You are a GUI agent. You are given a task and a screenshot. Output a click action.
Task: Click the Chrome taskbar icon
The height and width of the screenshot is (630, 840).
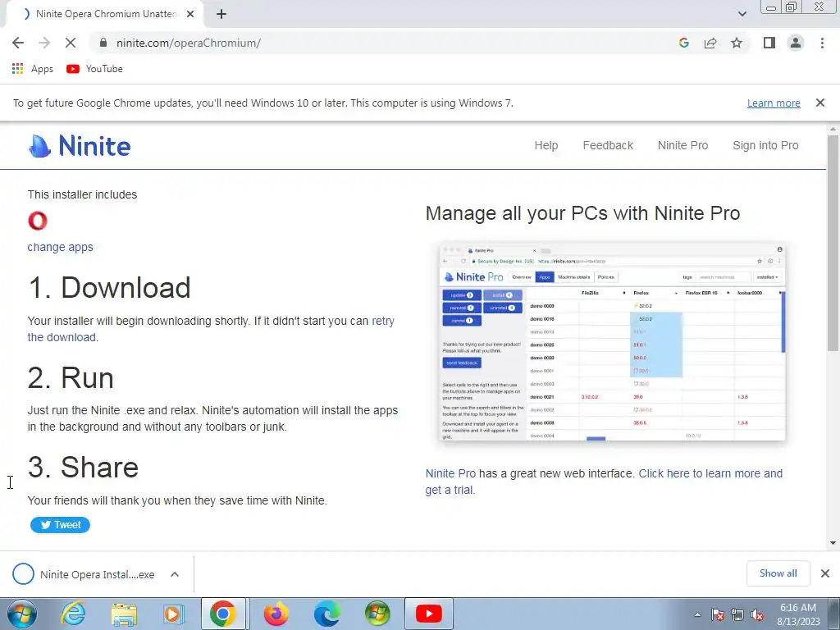tap(223, 614)
